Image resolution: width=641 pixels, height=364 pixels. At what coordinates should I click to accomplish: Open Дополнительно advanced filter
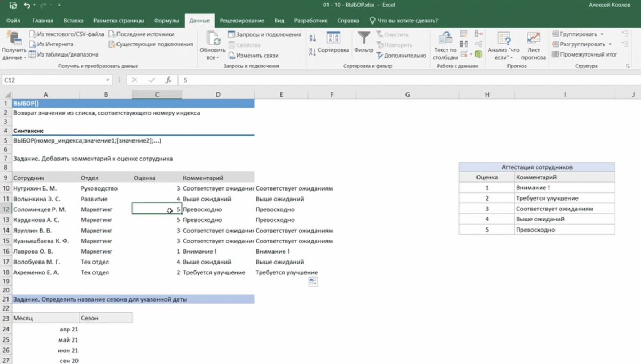click(x=401, y=55)
